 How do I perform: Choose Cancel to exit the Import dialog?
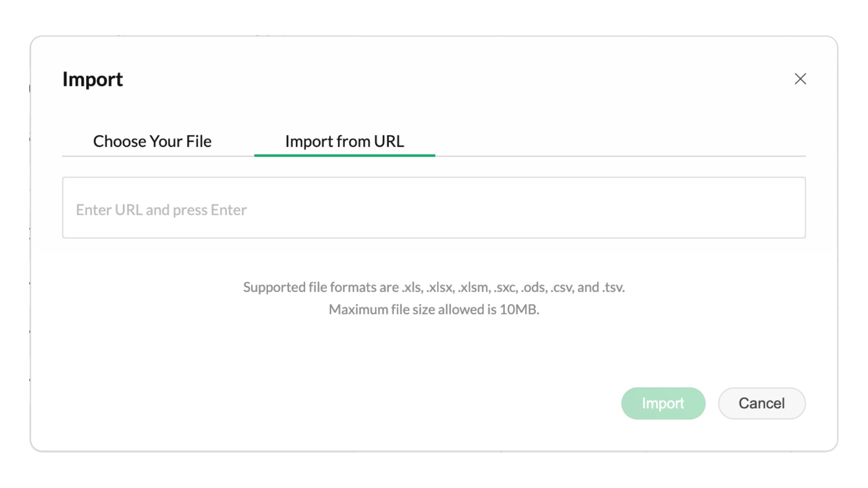click(x=761, y=403)
